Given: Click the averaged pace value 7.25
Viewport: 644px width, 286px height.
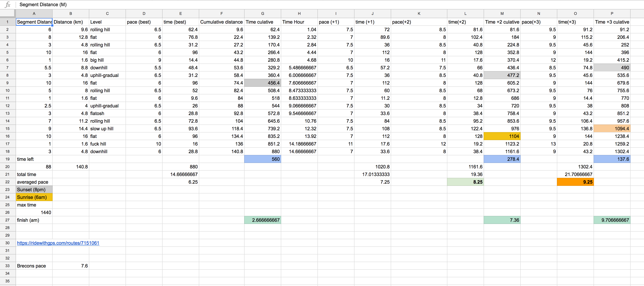Looking at the screenshot, I should click(x=372, y=182).
